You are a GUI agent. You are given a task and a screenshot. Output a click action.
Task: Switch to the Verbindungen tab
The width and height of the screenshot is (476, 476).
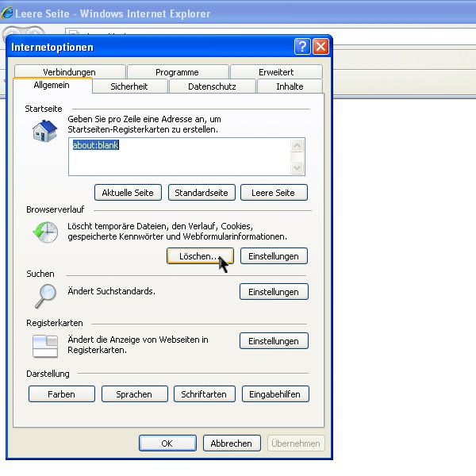click(x=70, y=72)
